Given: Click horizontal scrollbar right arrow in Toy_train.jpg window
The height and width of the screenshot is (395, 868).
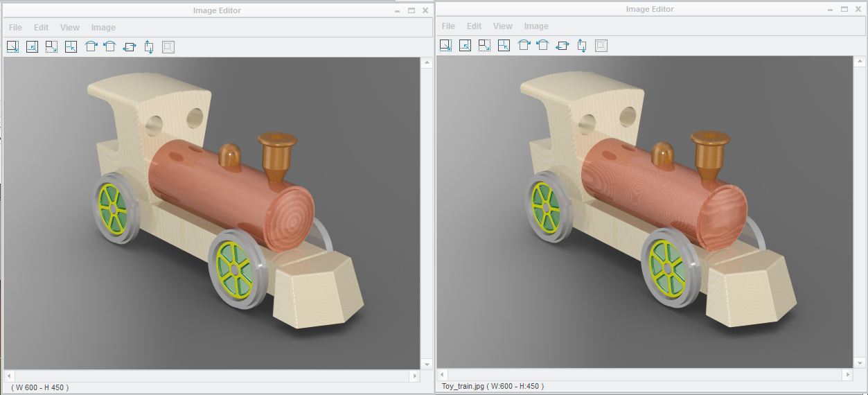Looking at the screenshot, I should coord(848,374).
